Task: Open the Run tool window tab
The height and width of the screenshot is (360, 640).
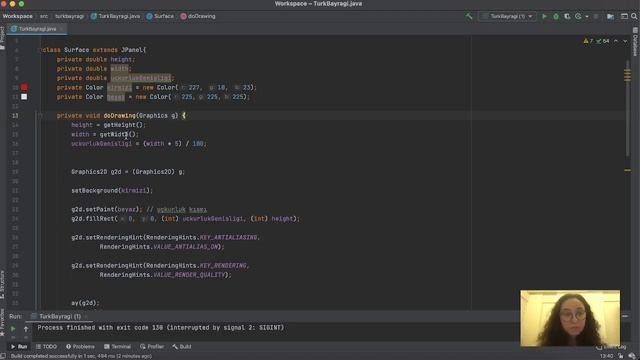Action: pos(19,347)
